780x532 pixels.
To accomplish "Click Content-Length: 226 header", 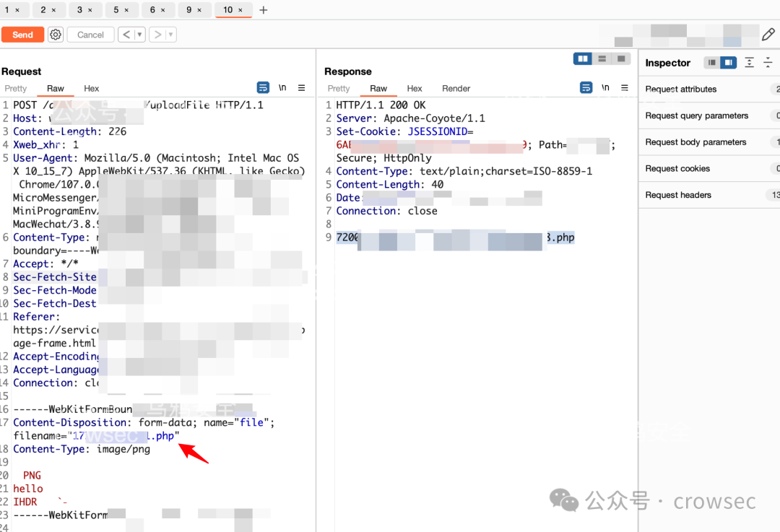I will click(x=69, y=131).
